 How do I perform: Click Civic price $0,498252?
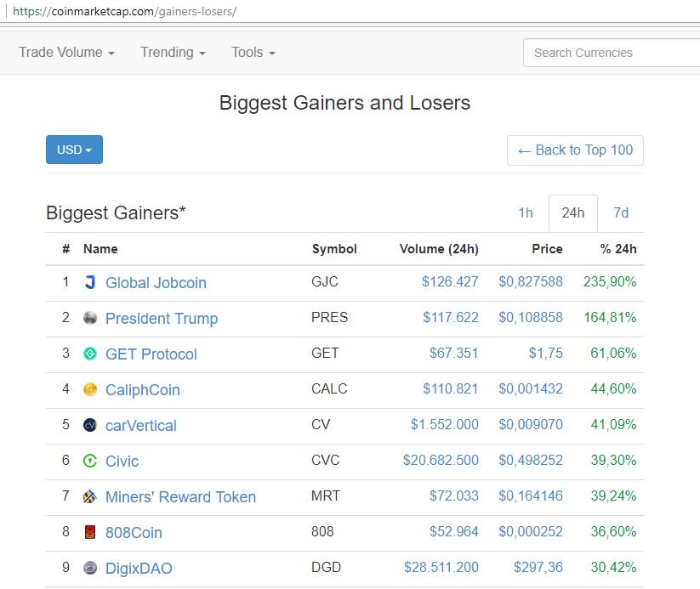(531, 460)
